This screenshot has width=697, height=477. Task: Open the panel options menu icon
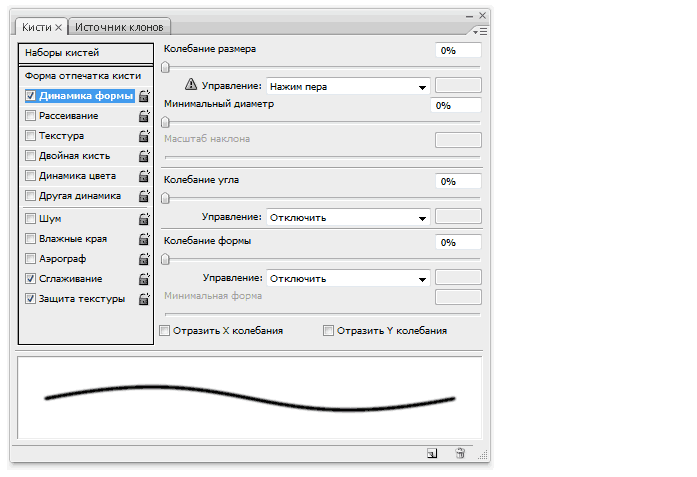[481, 31]
